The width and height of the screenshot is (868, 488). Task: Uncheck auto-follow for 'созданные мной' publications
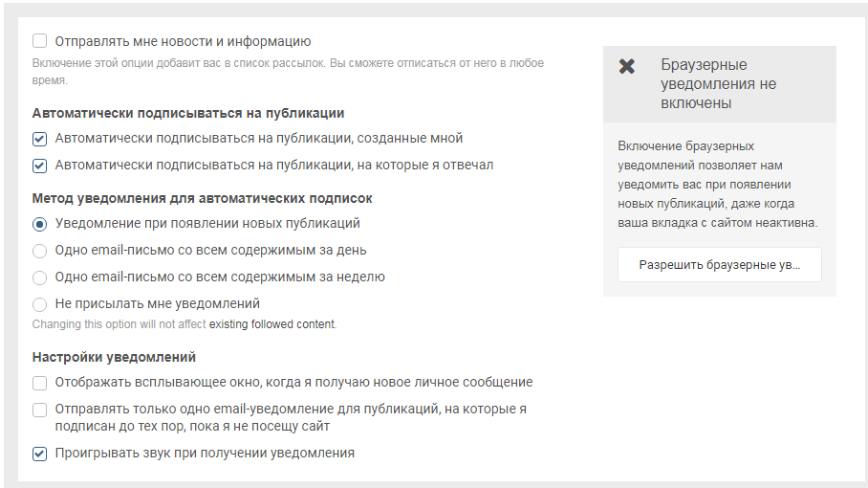(39, 139)
